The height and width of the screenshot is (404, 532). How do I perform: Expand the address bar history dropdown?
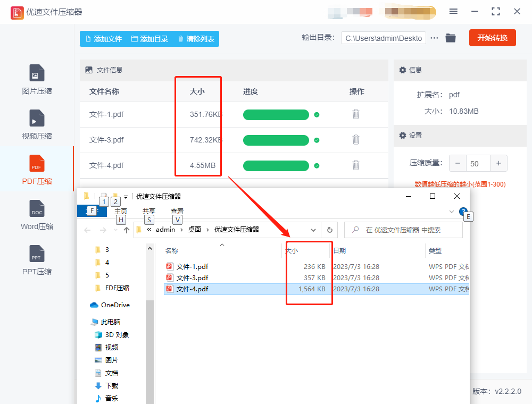click(313, 230)
